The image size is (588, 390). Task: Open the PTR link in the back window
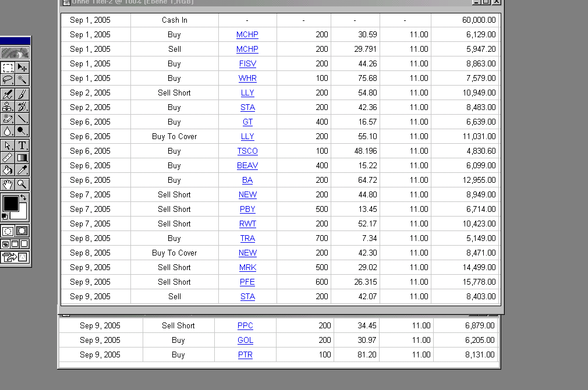click(x=245, y=354)
